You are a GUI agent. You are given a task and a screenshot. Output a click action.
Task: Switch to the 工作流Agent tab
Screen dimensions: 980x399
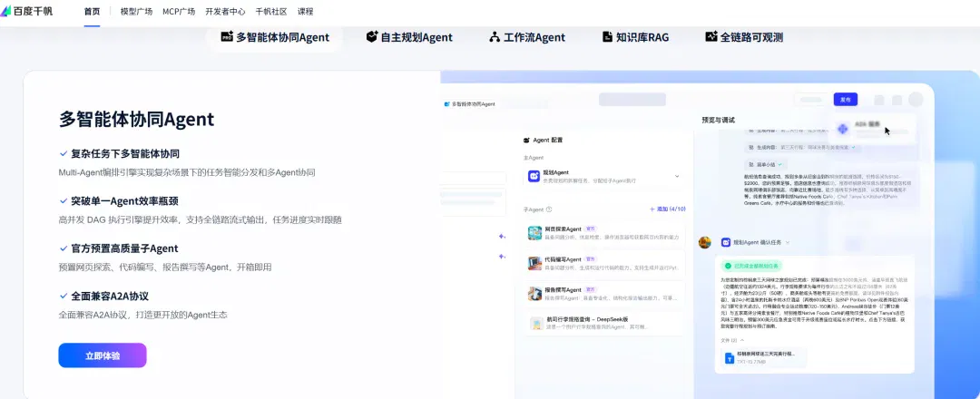pos(527,37)
